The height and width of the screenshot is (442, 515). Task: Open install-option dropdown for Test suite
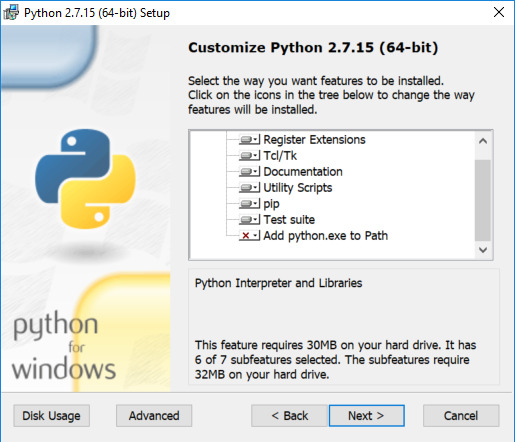pyautogui.click(x=249, y=219)
